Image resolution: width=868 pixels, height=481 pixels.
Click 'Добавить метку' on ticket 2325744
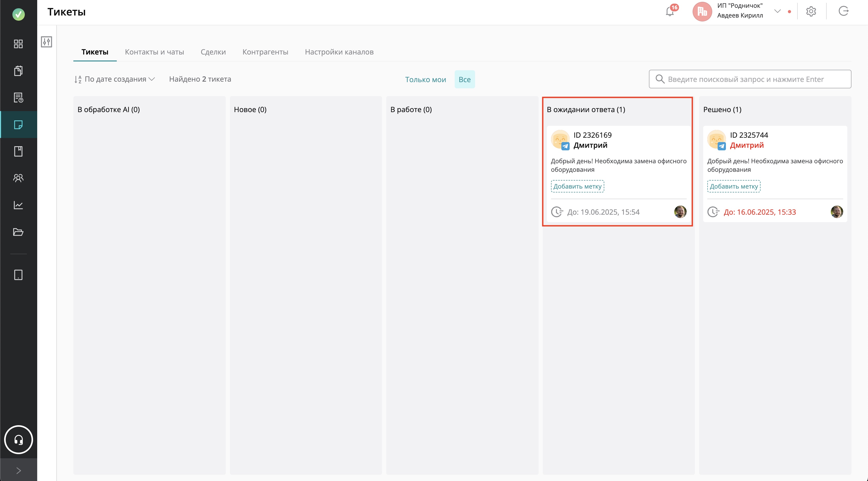[x=734, y=186]
